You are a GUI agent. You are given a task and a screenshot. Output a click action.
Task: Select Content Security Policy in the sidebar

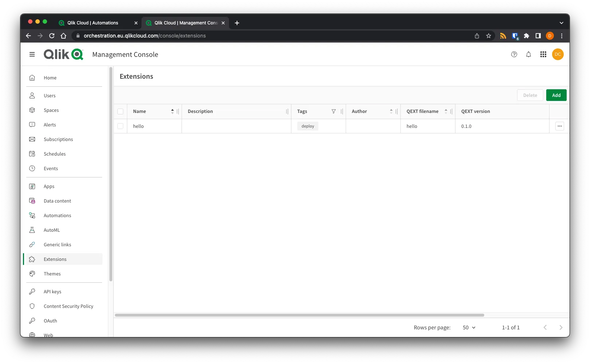tap(68, 306)
